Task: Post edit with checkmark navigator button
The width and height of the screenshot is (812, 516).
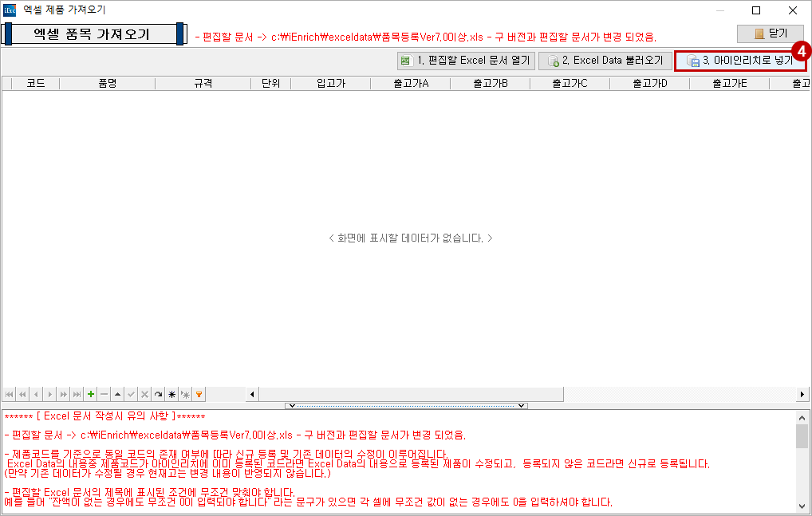Action: (x=131, y=394)
